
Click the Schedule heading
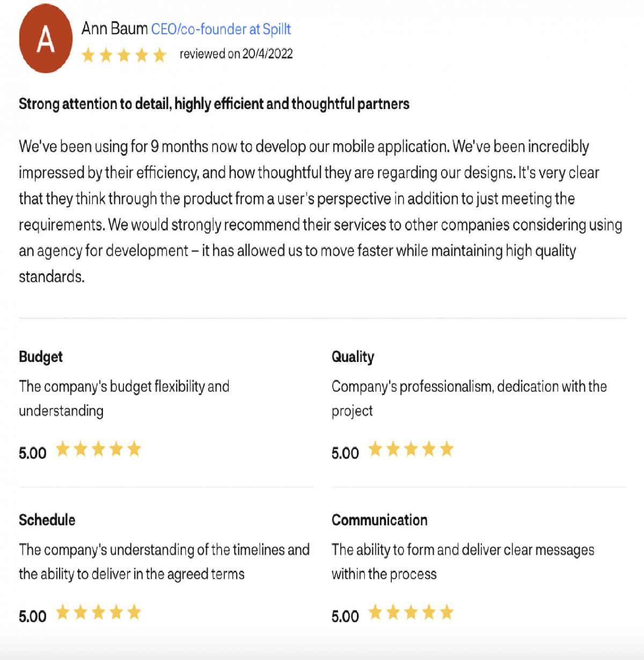coord(47,520)
